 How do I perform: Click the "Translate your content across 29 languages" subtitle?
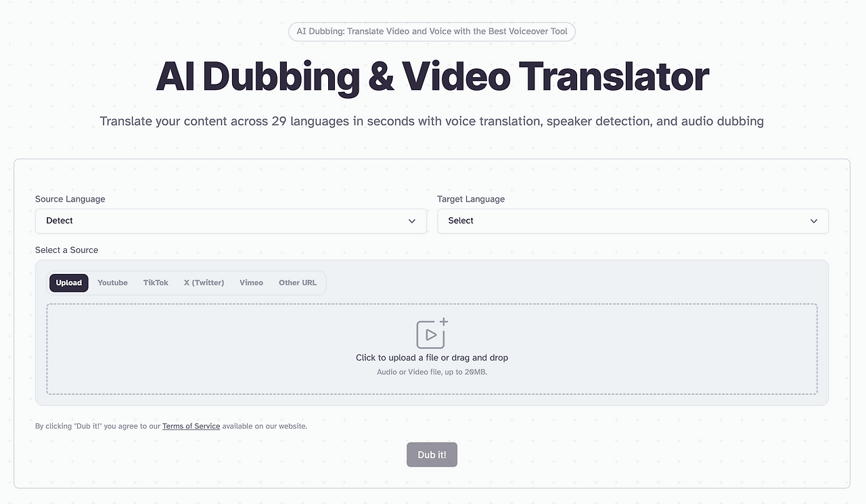tap(432, 121)
